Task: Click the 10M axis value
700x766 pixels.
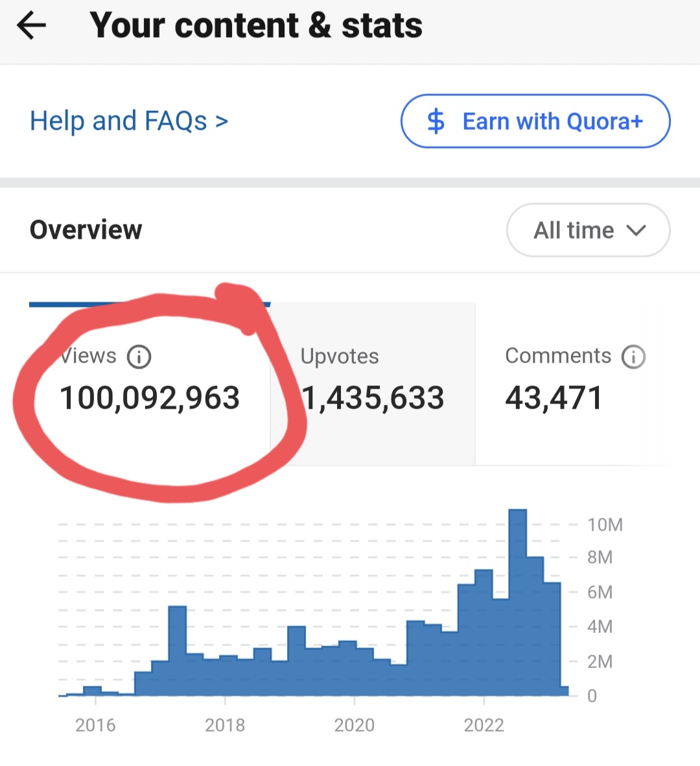Action: click(x=605, y=525)
